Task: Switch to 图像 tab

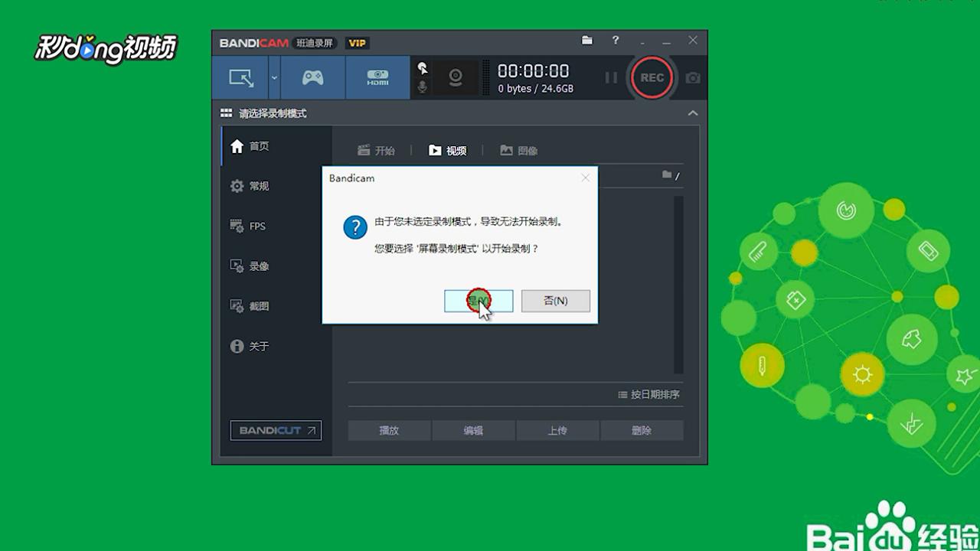Action: click(x=519, y=151)
